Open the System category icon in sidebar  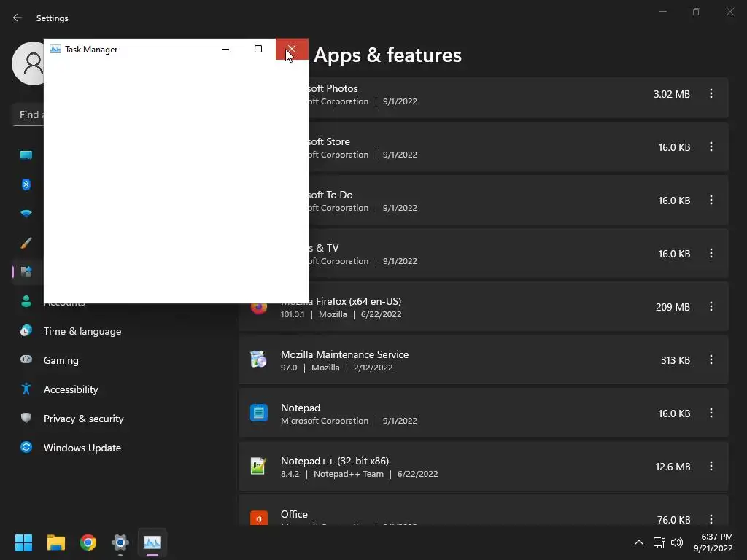point(26,155)
